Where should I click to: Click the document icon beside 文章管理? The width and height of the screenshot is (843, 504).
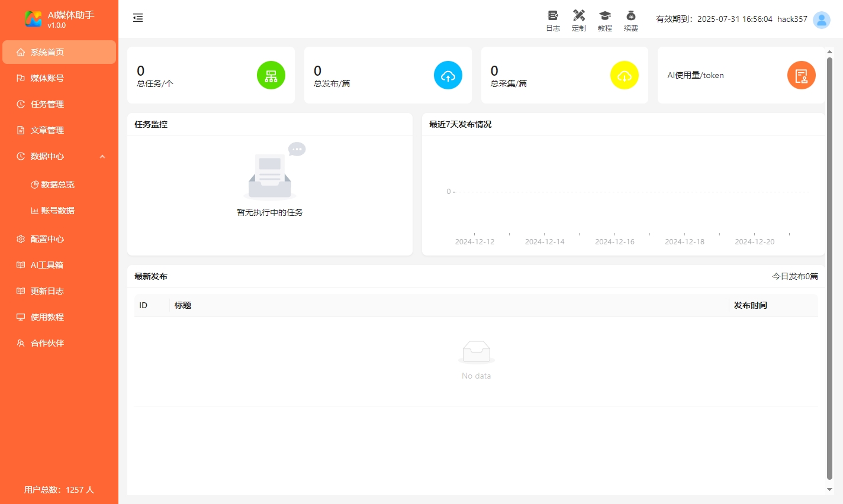click(x=21, y=130)
